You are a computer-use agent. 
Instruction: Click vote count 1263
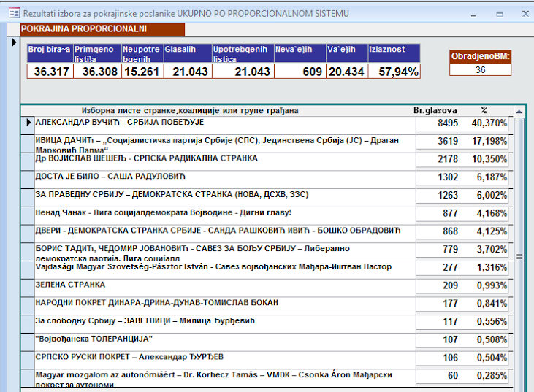pos(438,196)
